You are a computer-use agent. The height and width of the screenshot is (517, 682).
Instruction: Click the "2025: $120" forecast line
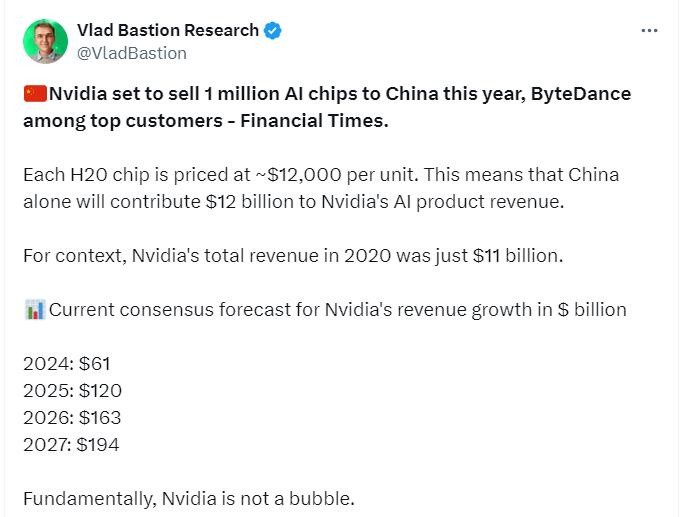tap(72, 391)
